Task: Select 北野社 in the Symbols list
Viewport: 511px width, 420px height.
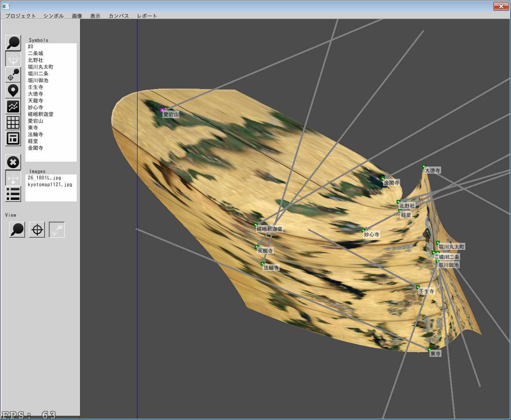Action: (51, 60)
